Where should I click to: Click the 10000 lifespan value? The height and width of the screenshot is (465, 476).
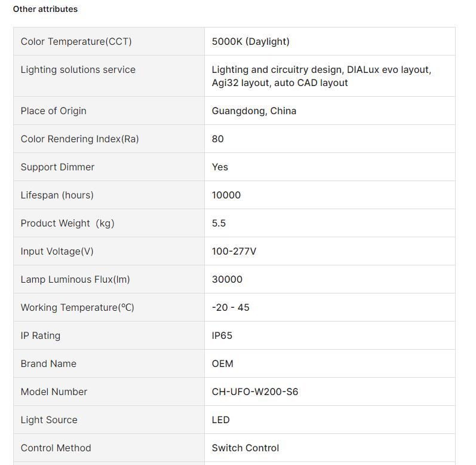click(226, 195)
